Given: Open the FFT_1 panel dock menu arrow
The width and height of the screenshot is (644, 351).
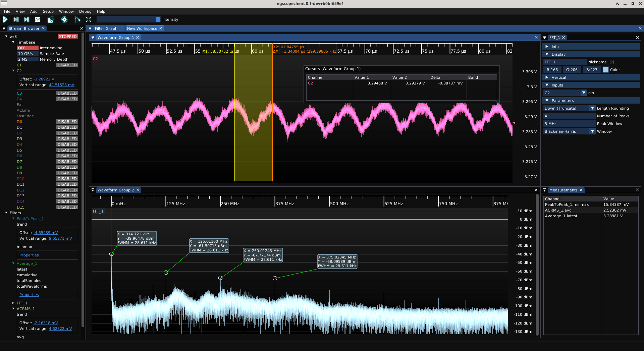Looking at the screenshot, I should point(545,38).
